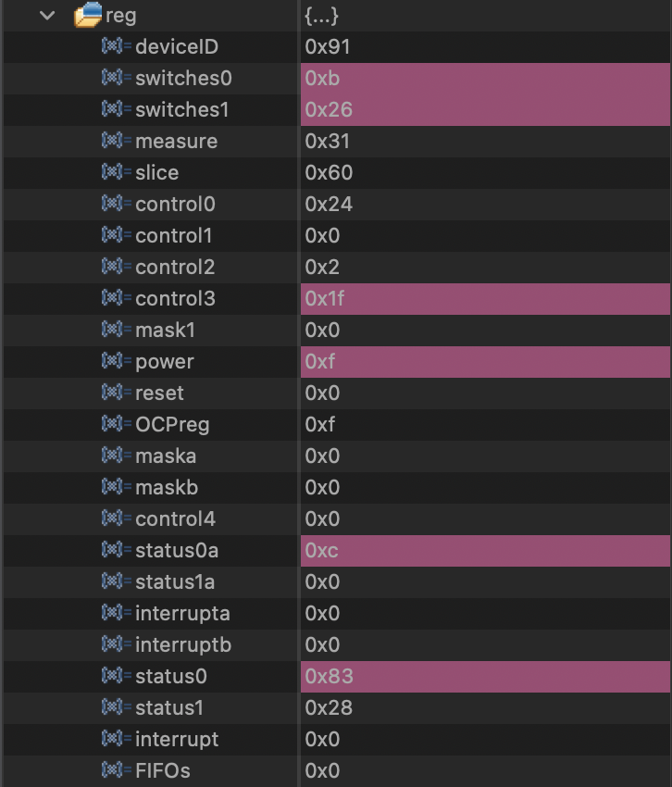Select the status0 value 0x83
Screen dimensions: 672x787
[x=325, y=677]
